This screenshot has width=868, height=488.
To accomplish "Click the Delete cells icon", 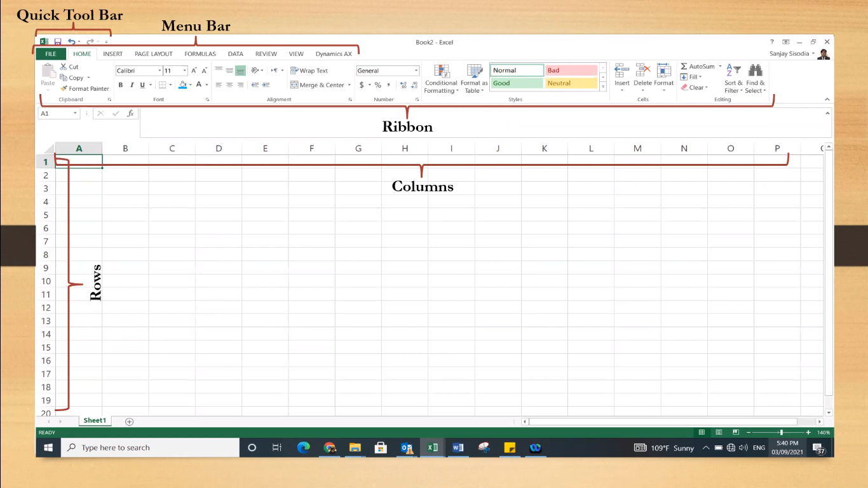I will coord(642,71).
